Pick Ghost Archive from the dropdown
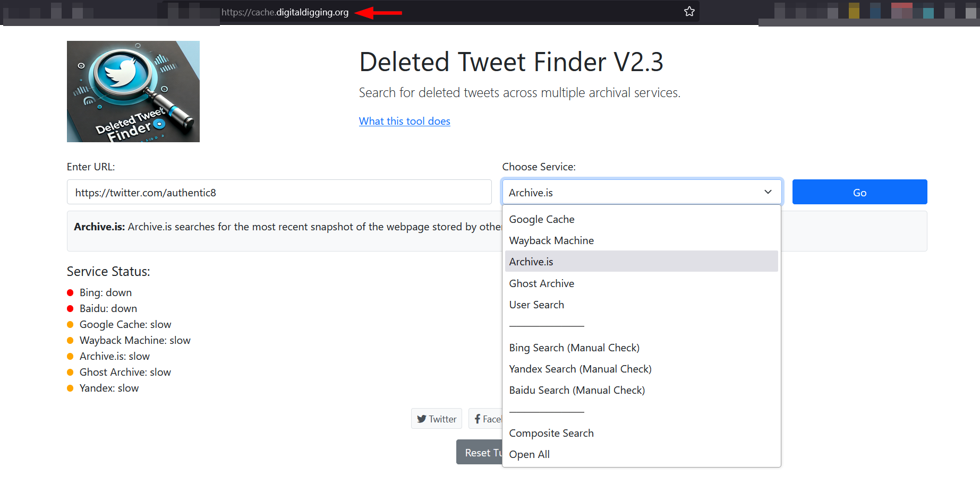Image resolution: width=980 pixels, height=493 pixels. point(641,283)
